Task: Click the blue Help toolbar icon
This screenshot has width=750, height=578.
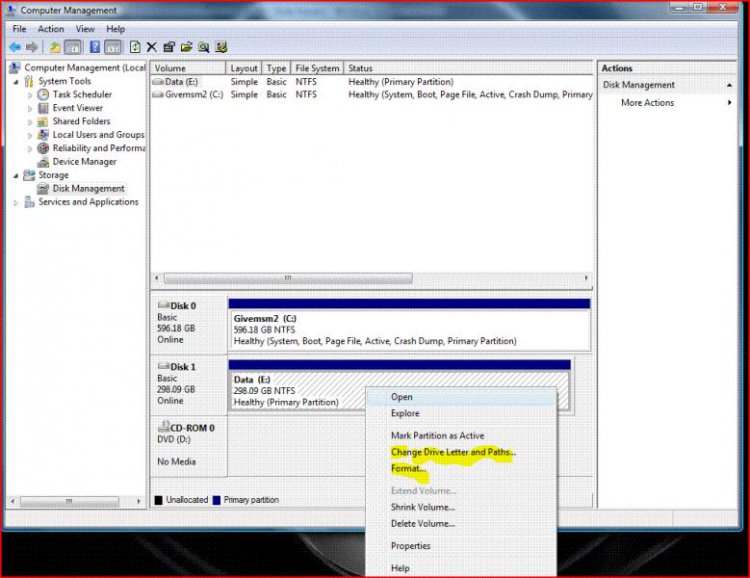Action: (95, 47)
